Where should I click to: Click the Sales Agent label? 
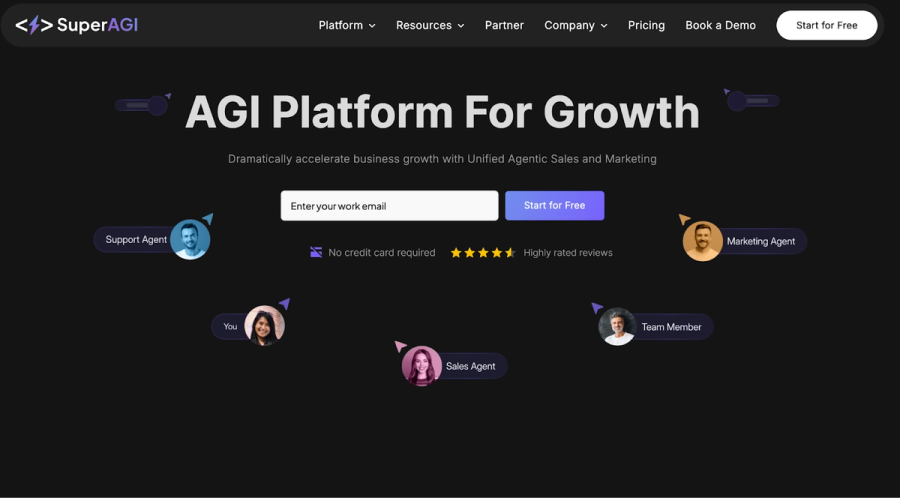pos(471,366)
